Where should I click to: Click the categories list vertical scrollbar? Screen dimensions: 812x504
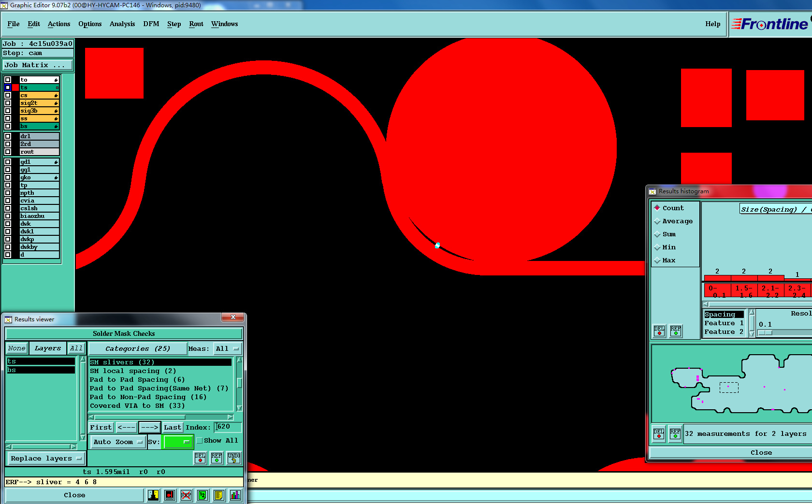(x=239, y=384)
